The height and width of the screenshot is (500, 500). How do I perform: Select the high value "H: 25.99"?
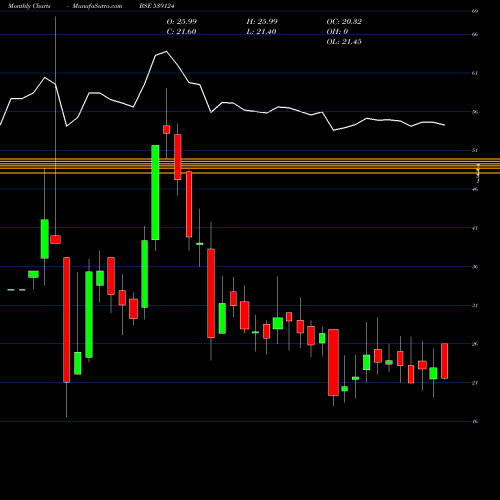(x=262, y=22)
